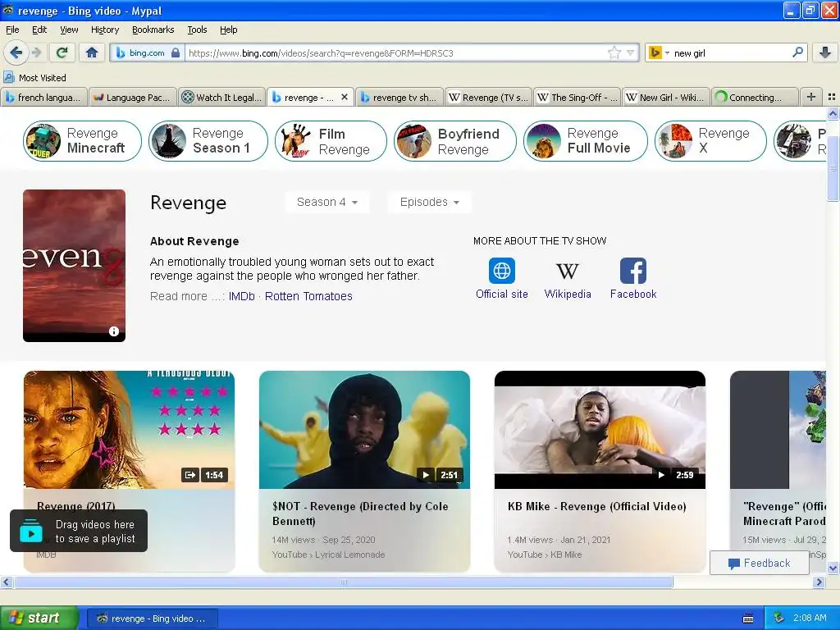Select the Revenge Full Movie chip
Screen dimensions: 840x630
pyautogui.click(x=585, y=140)
